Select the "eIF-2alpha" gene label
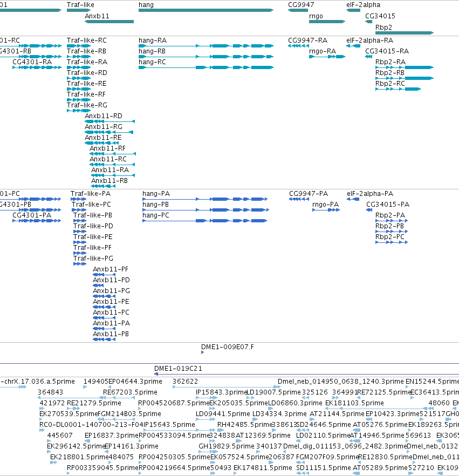This screenshot has width=459, height=476. click(363, 5)
